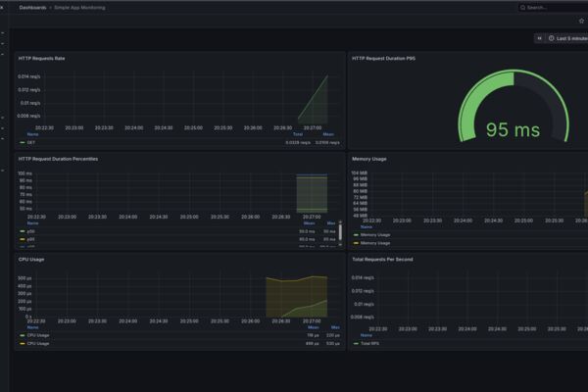This screenshot has width=588, height=392.
Task: Toggle the Total RPS legend label
Action: [x=369, y=344]
